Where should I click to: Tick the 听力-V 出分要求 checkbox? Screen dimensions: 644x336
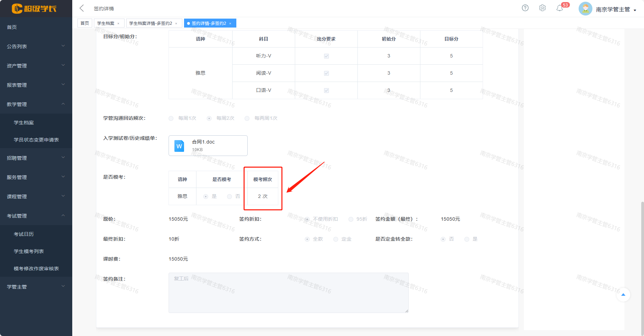[x=326, y=56]
